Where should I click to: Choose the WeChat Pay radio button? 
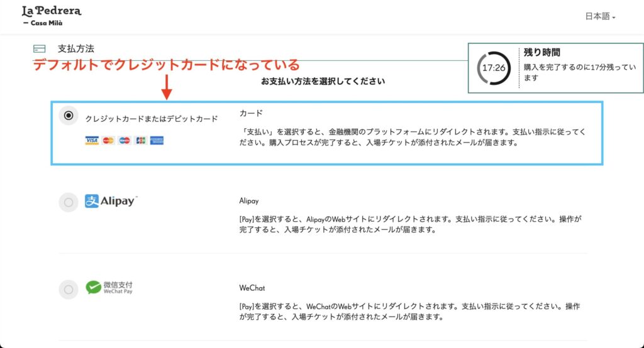69,289
